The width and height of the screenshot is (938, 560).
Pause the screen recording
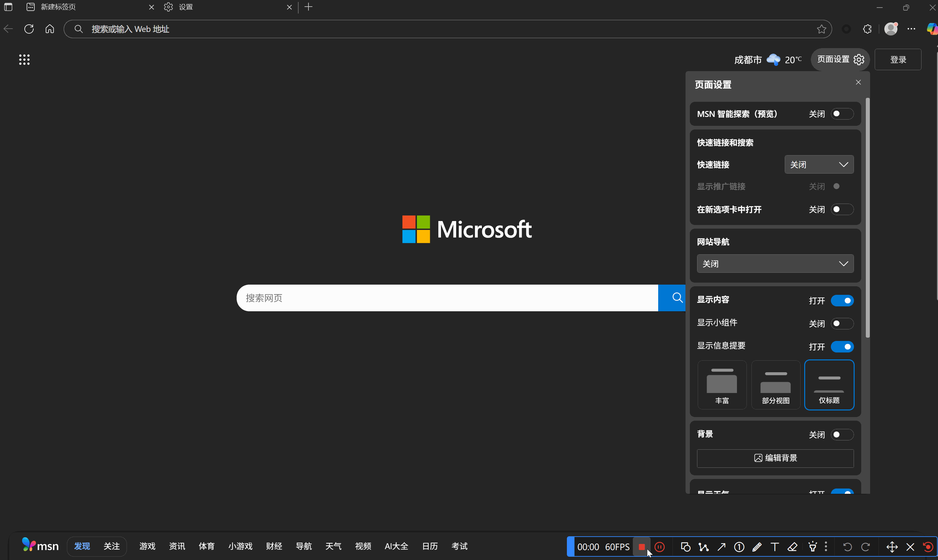660,547
